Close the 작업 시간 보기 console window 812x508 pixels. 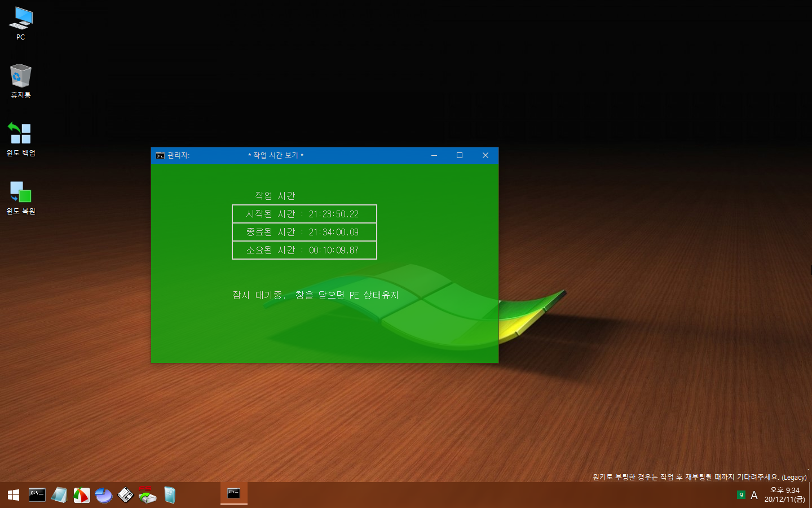pyautogui.click(x=486, y=155)
